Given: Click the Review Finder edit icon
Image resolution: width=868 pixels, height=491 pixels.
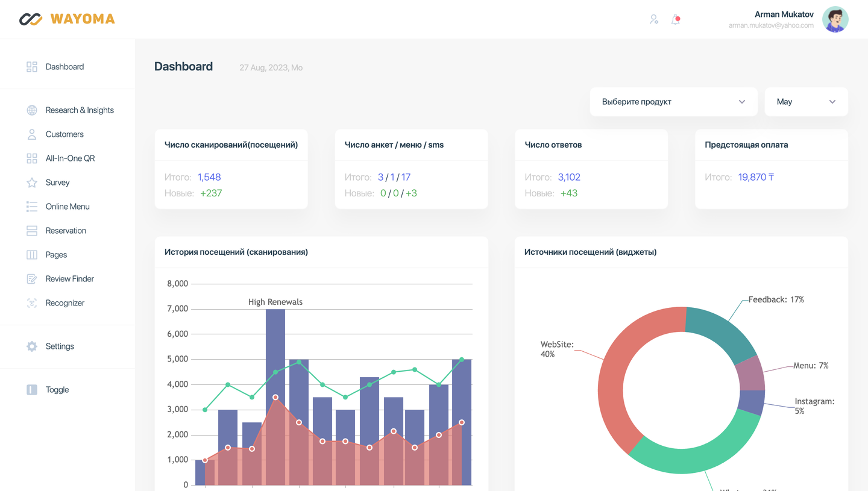Looking at the screenshot, I should [x=32, y=279].
